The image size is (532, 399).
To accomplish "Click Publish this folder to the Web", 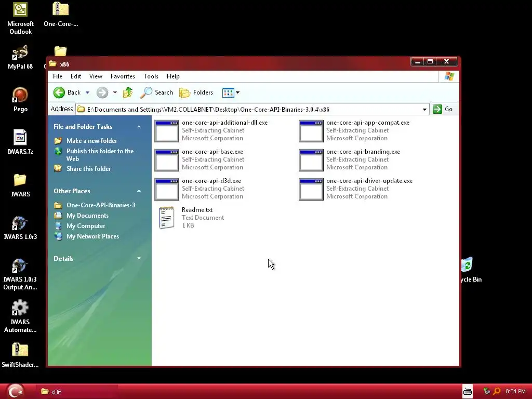I will point(100,155).
